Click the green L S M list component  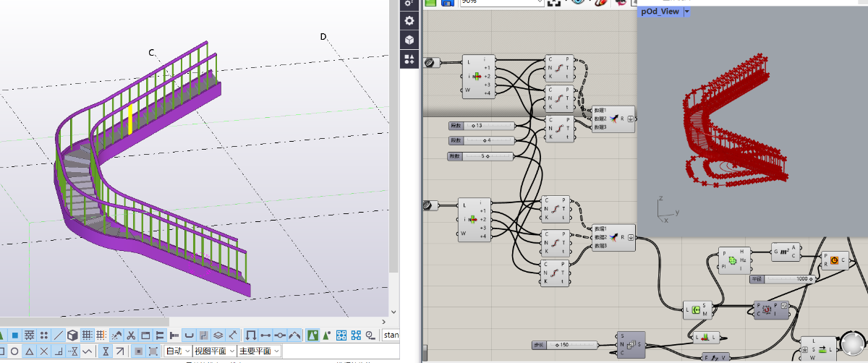click(697, 310)
